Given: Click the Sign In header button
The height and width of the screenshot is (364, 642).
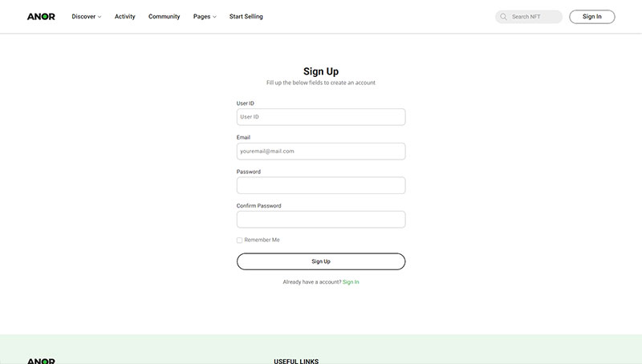Looking at the screenshot, I should point(592,17).
